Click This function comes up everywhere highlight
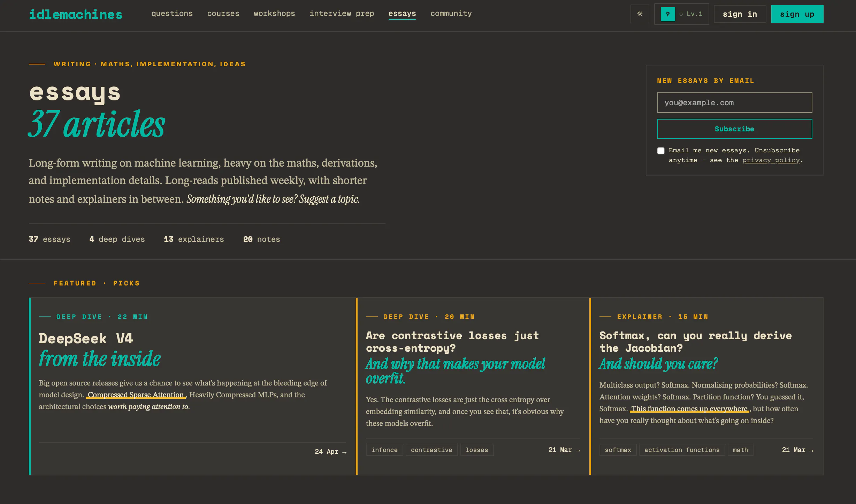The width and height of the screenshot is (856, 504). coord(690,409)
